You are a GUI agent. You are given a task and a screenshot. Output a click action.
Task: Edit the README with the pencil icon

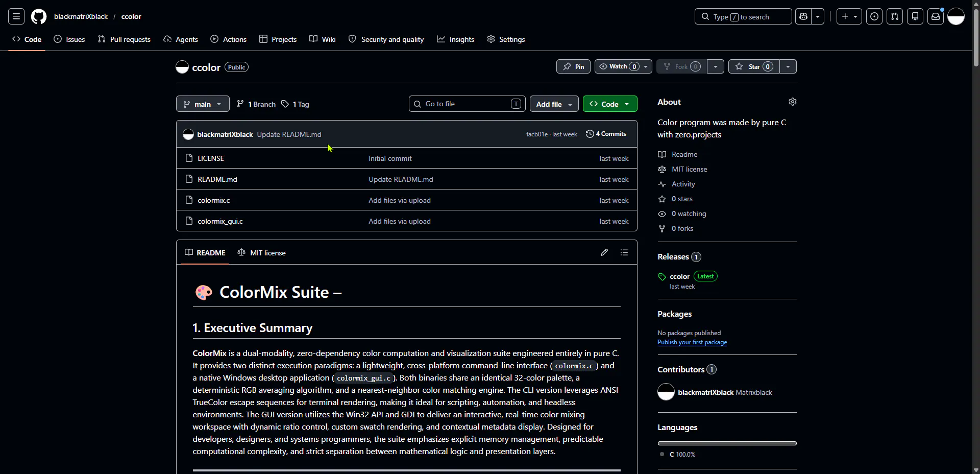point(604,252)
